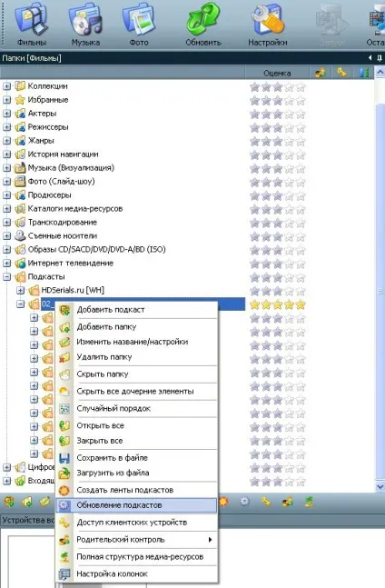Image resolution: width=385 pixels, height=588 pixels.
Task: Click the Интернет телевидение globe icon
Action: [20, 264]
